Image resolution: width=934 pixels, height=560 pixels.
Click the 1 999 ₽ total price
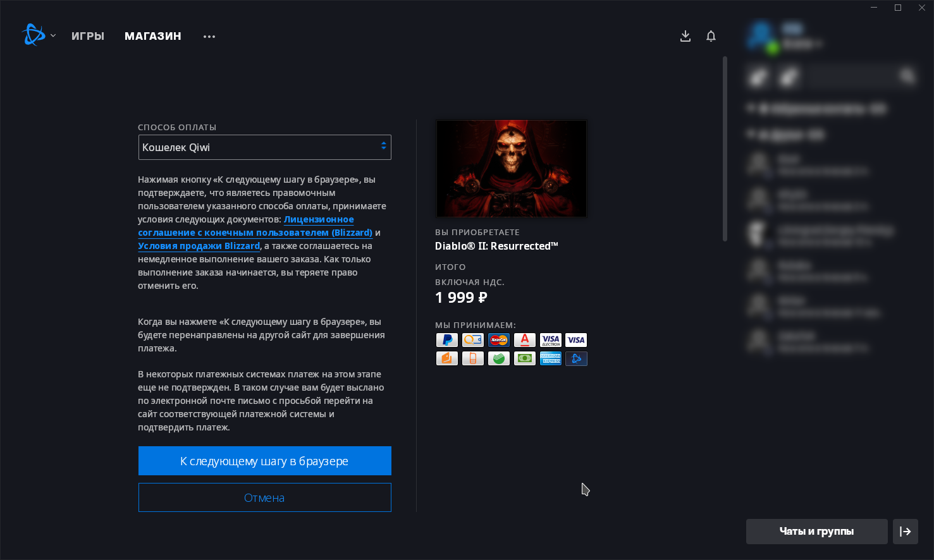pos(461,298)
